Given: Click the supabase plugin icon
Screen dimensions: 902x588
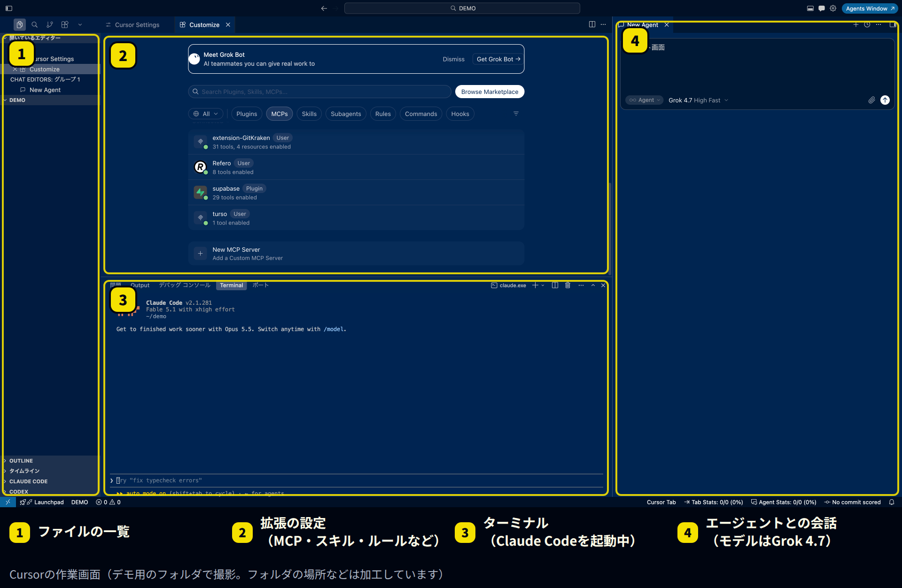Looking at the screenshot, I should [201, 193].
